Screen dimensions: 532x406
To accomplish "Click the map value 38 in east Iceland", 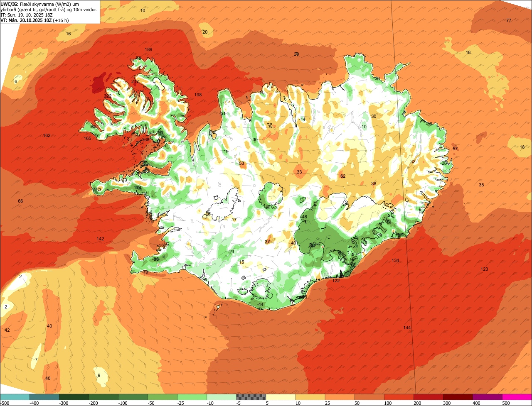I will (x=374, y=183).
